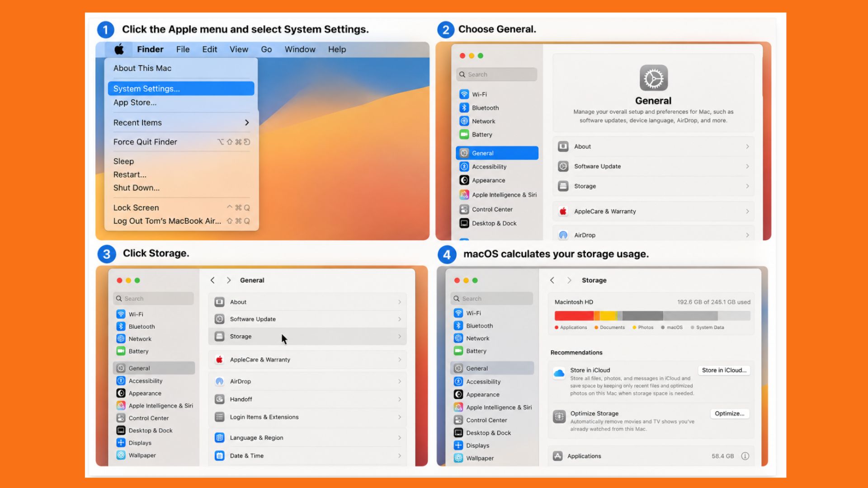Click Software Update gear icon in step 2 pane
This screenshot has width=868, height=488.
[x=563, y=166]
